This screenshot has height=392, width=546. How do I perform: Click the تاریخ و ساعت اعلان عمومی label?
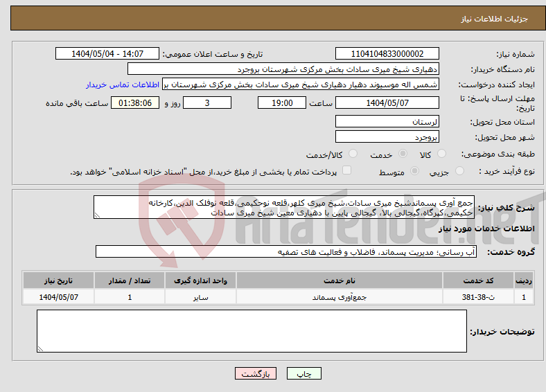(x=213, y=54)
